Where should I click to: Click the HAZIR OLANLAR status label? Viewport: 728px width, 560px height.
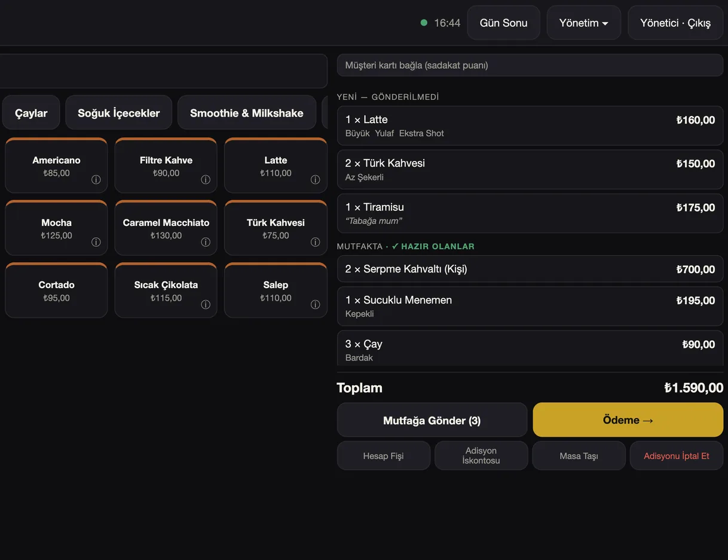[433, 246]
